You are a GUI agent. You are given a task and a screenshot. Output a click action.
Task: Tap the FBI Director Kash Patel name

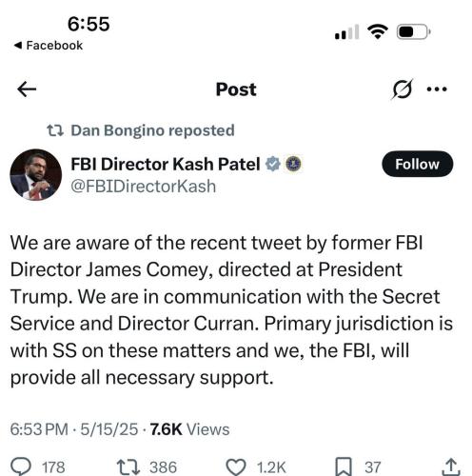pyautogui.click(x=166, y=164)
